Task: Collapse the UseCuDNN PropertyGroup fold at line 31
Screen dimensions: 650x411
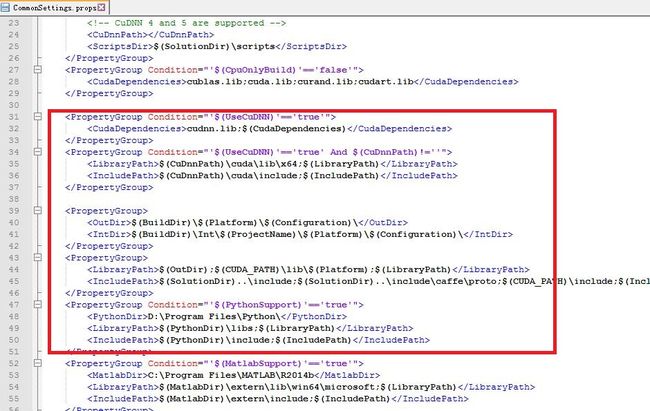Action: [38, 117]
